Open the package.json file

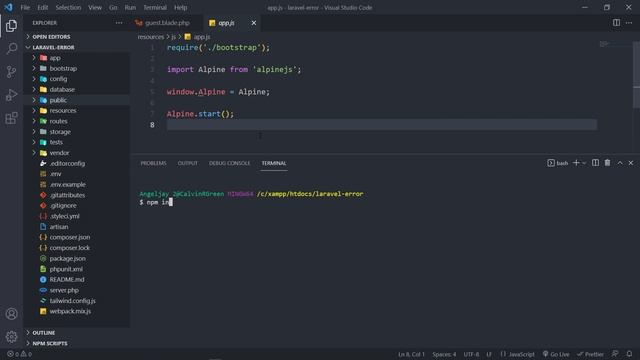[77, 258]
